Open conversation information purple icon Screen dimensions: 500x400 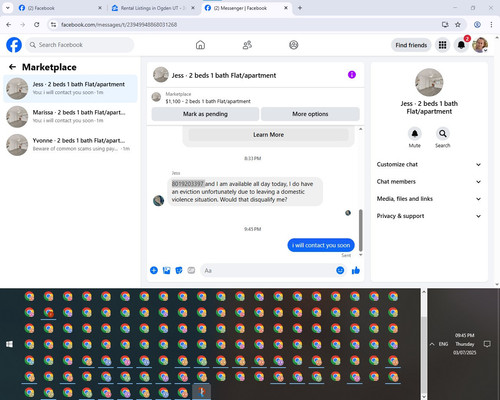(x=352, y=75)
